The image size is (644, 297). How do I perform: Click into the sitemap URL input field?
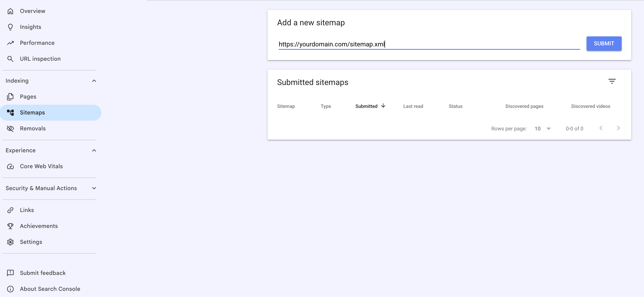tap(429, 44)
